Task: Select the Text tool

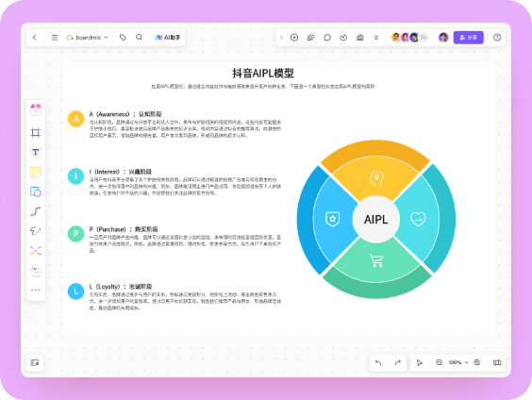Action: point(36,152)
